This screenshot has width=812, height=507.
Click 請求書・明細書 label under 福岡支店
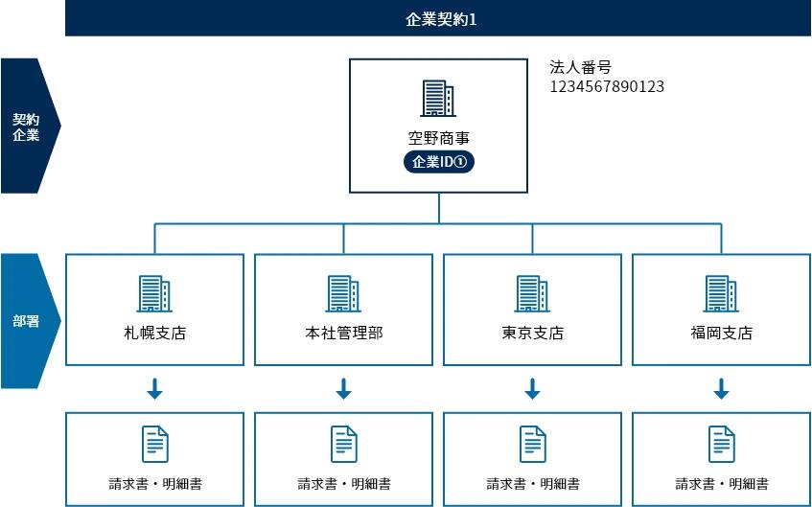[x=721, y=484]
